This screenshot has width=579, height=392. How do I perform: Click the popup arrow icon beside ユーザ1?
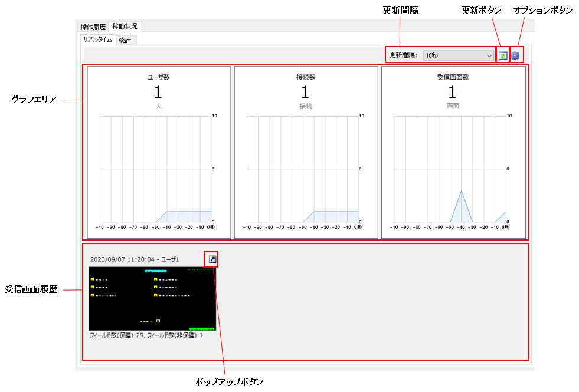[x=212, y=259]
